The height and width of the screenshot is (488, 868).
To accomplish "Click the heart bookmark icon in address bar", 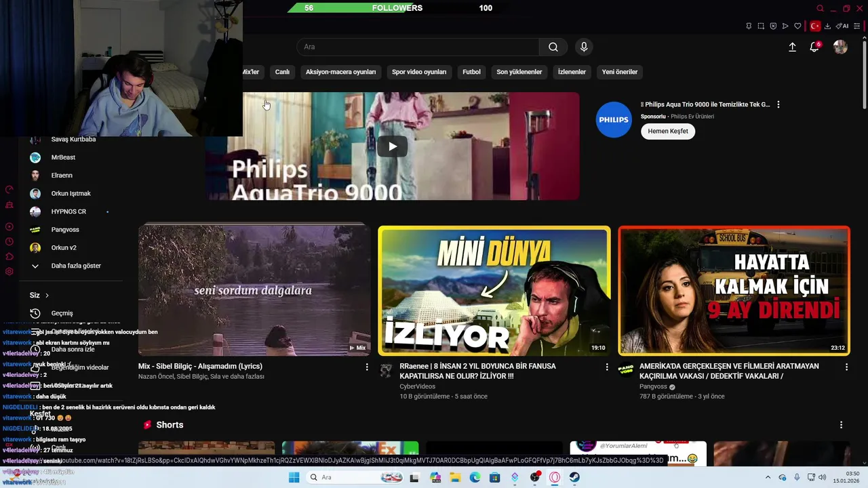I will point(797,26).
